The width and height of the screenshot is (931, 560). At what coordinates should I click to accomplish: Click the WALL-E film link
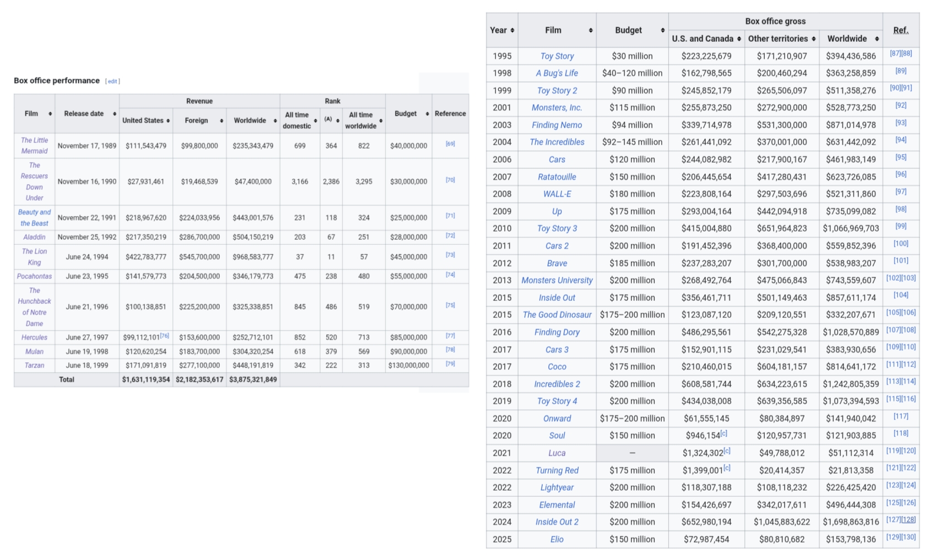[x=557, y=194]
